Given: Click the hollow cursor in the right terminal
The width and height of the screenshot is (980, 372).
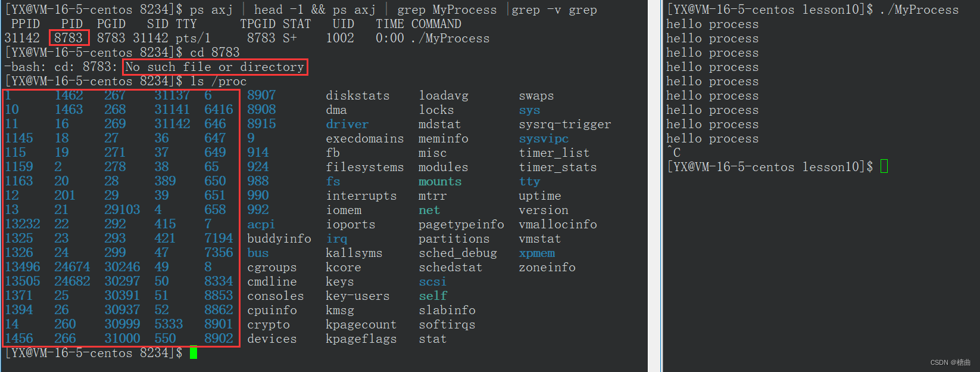Looking at the screenshot, I should click(884, 167).
